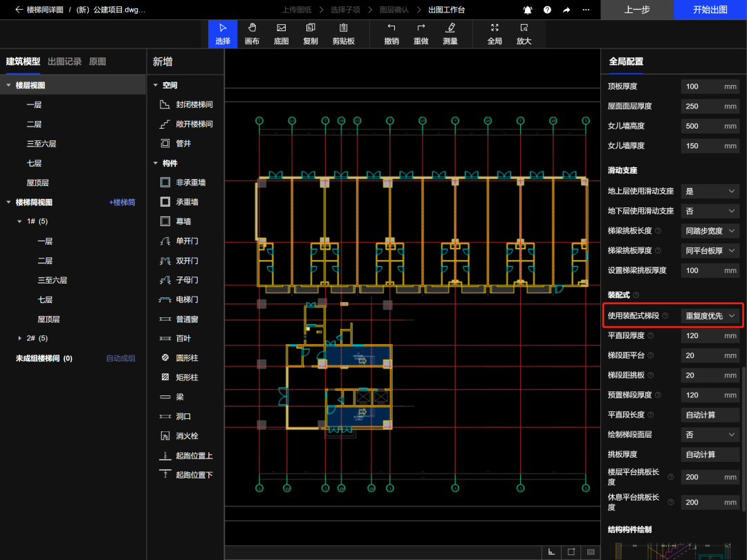The image size is (747, 560).
Task: Expand the 2# (5) stairwell node
Action: [x=20, y=339]
